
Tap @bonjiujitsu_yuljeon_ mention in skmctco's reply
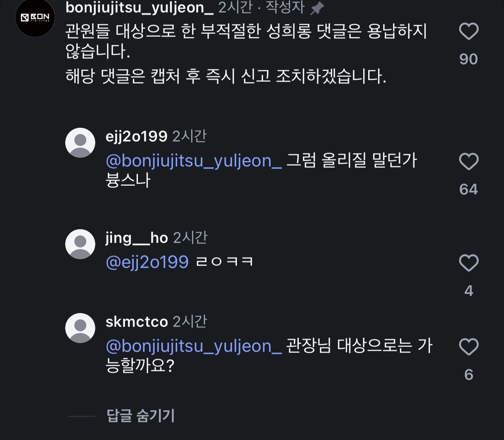pos(193,346)
